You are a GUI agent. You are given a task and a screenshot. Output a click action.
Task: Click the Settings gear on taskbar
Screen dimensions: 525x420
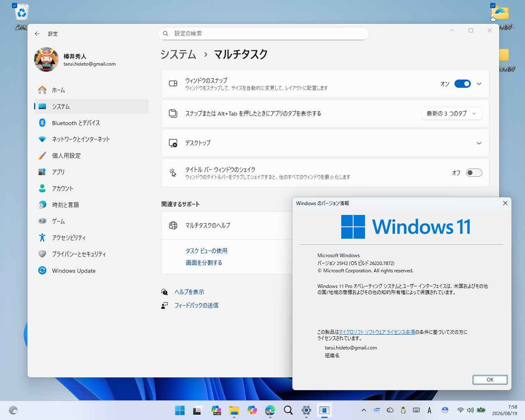pyautogui.click(x=306, y=410)
